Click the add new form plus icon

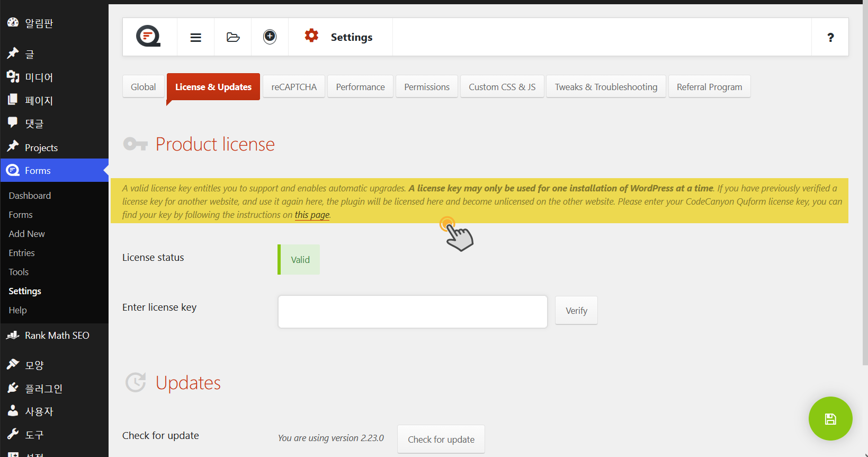click(x=270, y=37)
